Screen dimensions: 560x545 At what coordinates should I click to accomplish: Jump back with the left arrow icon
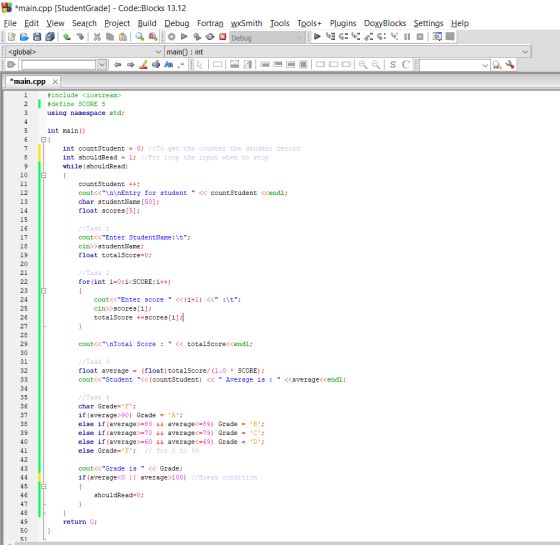118,65
